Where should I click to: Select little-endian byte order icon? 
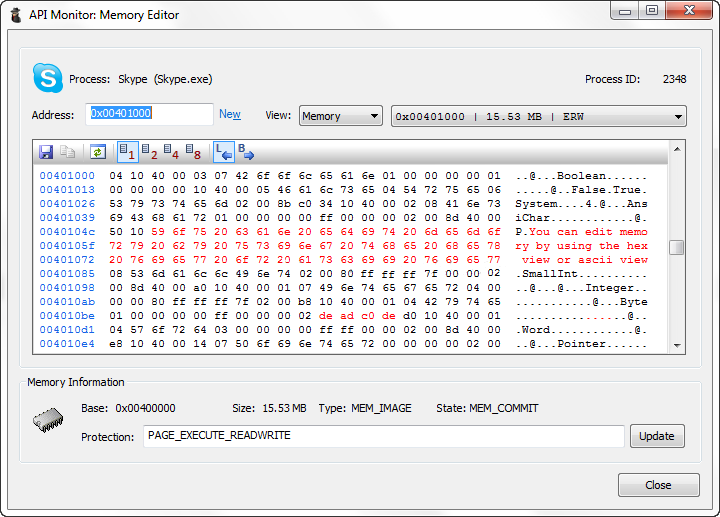(224, 152)
